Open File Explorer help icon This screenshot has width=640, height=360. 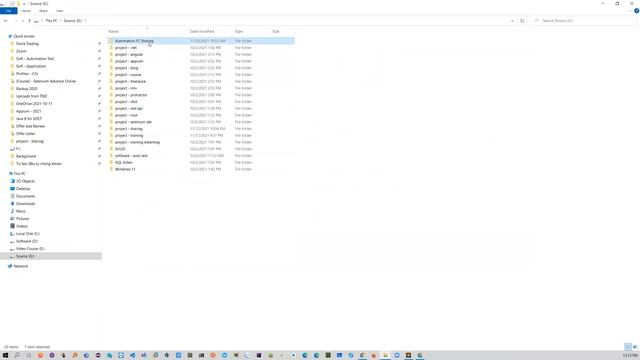636,11
